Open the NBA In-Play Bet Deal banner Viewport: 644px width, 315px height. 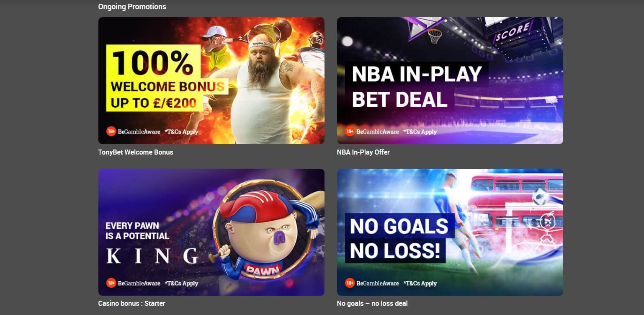click(450, 80)
